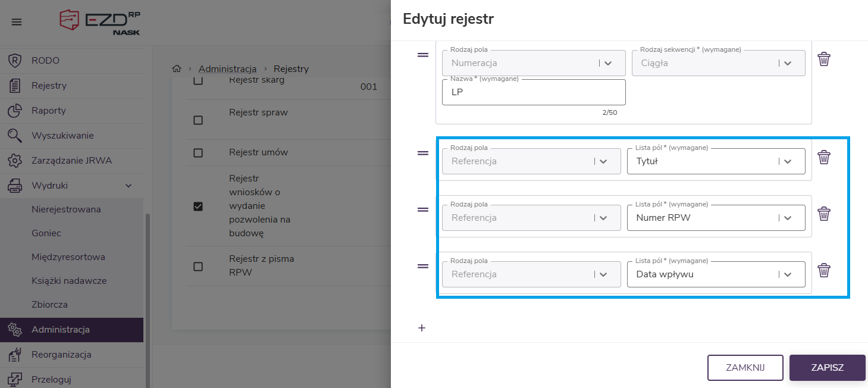Click the Wyszukiwanie magnifier icon
Screen dimensions: 868x388
pos(15,136)
